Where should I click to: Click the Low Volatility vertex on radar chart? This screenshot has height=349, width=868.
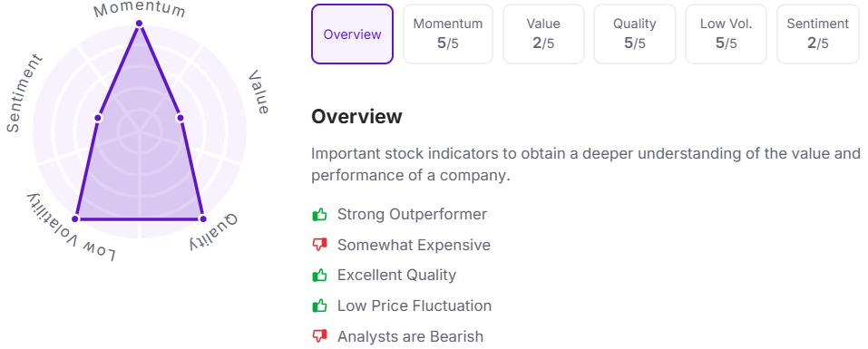click(76, 219)
